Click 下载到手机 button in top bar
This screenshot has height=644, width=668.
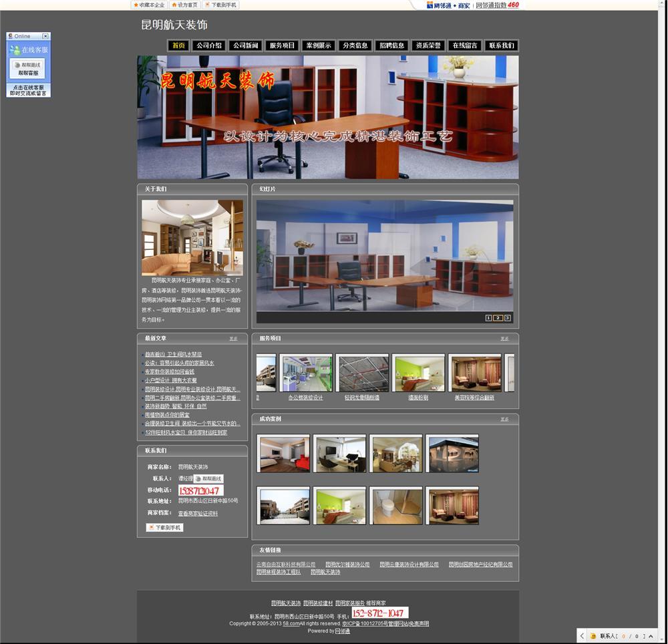pos(220,5)
